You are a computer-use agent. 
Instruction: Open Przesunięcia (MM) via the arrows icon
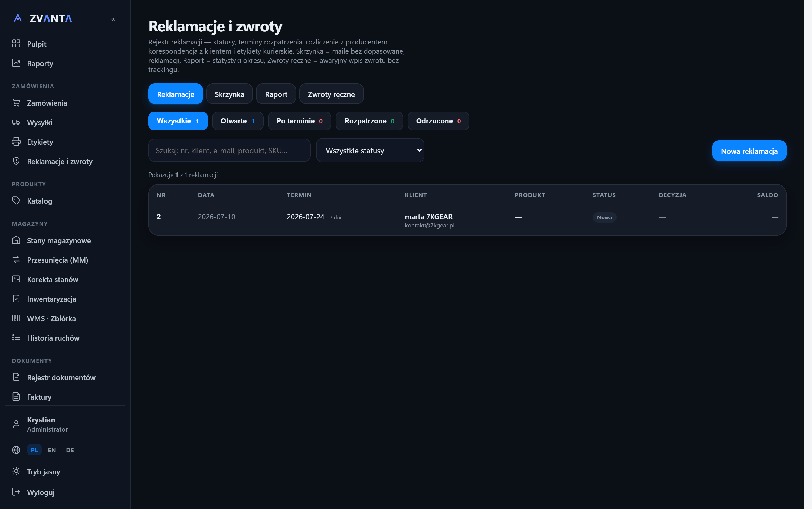(16, 260)
